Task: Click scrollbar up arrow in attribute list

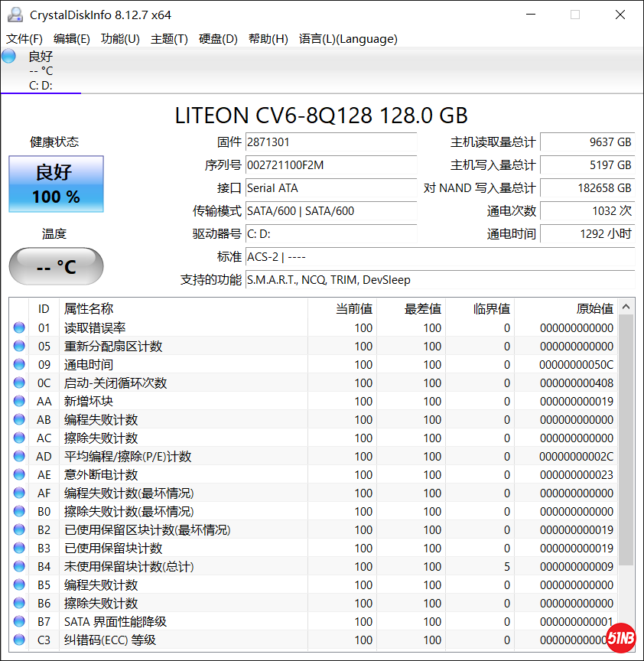Action: coord(626,308)
